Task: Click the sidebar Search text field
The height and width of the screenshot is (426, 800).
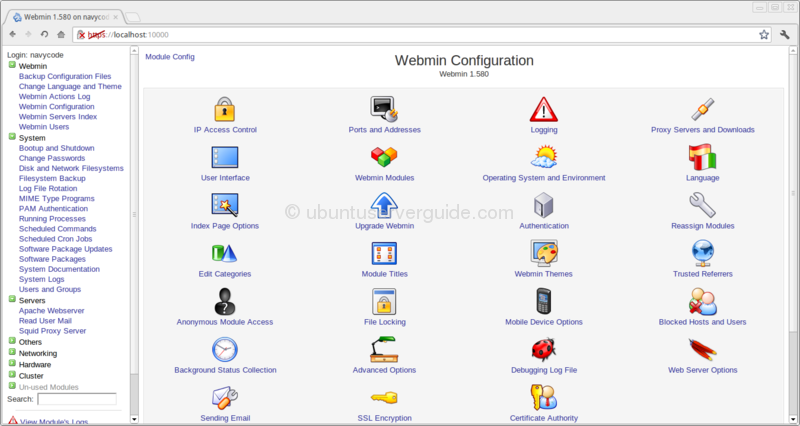Action: tap(77, 399)
